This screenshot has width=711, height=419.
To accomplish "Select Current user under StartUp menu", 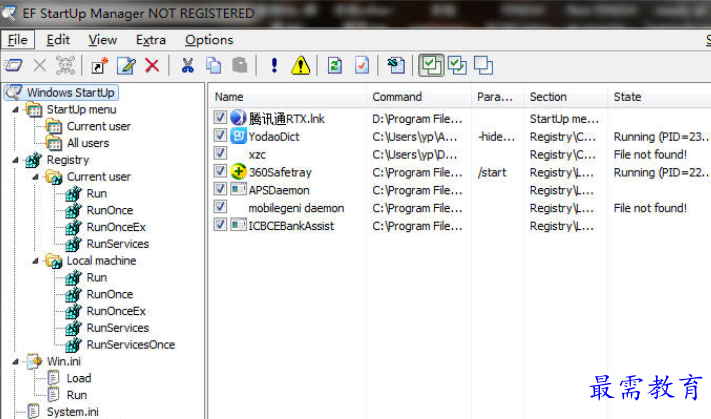I will coord(99,127).
